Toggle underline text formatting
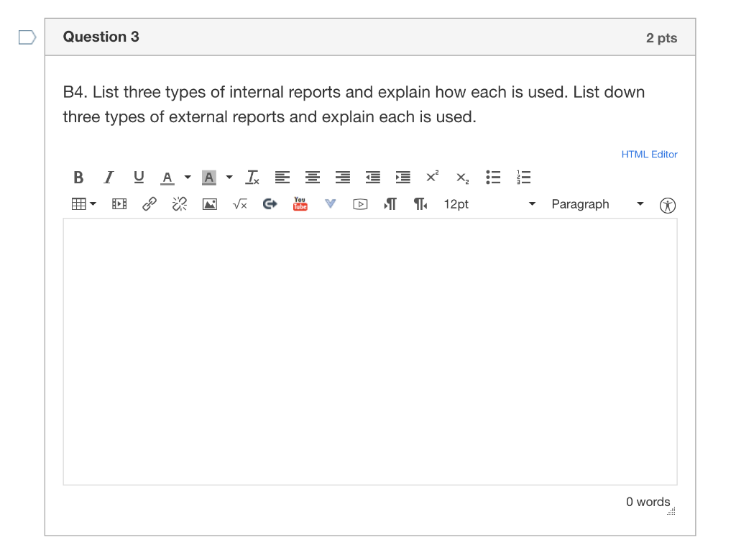Screen dimensions: 736x560 [139, 178]
